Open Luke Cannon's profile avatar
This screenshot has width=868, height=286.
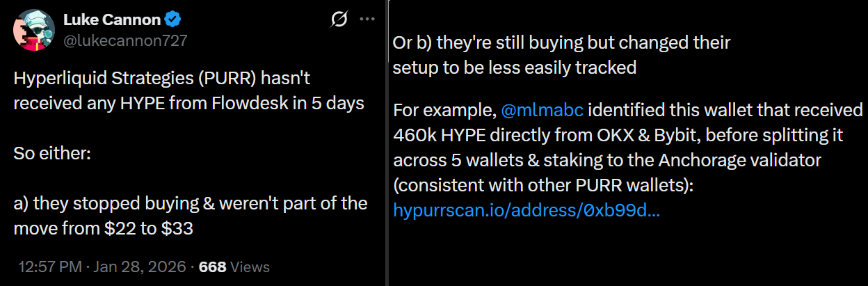click(33, 31)
